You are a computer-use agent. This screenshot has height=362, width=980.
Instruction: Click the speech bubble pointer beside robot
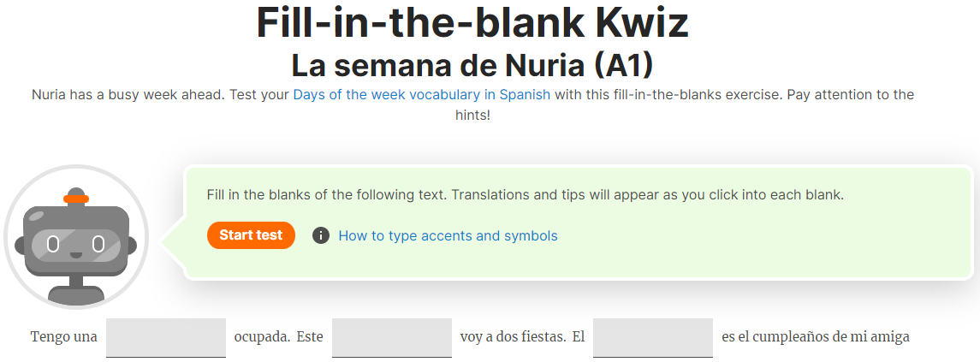click(x=173, y=241)
